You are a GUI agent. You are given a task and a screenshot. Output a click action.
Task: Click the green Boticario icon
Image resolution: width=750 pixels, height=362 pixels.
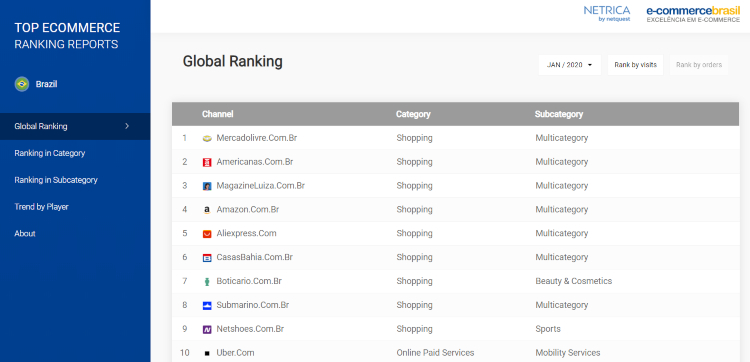[x=207, y=282]
